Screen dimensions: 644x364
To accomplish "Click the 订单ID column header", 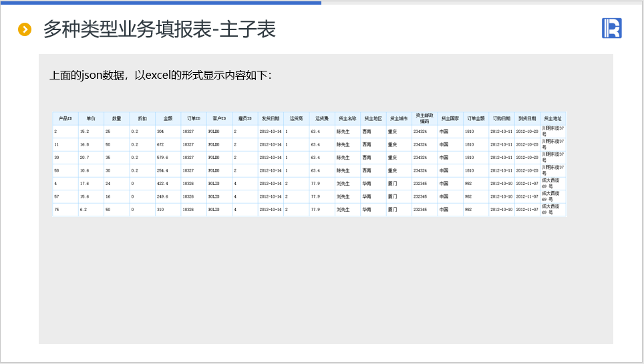I will point(194,119).
